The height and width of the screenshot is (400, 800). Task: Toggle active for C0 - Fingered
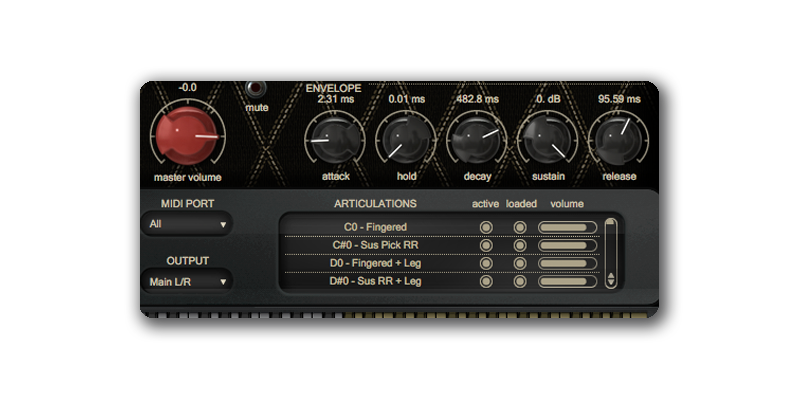point(487,227)
